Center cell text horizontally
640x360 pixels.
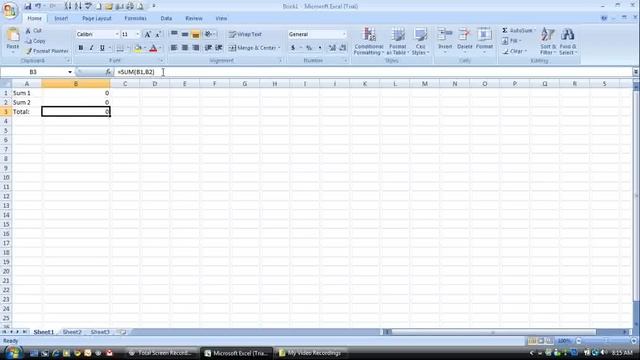pyautogui.click(x=185, y=48)
